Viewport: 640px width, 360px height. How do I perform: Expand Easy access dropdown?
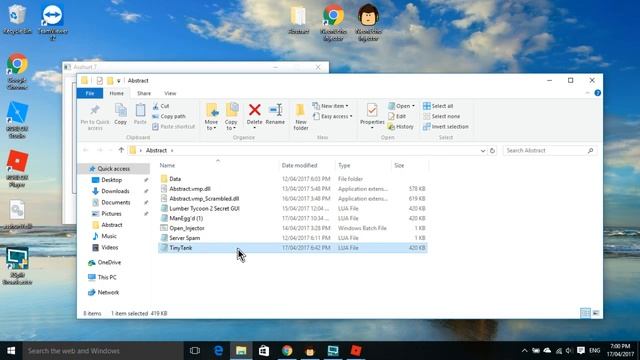coord(333,116)
